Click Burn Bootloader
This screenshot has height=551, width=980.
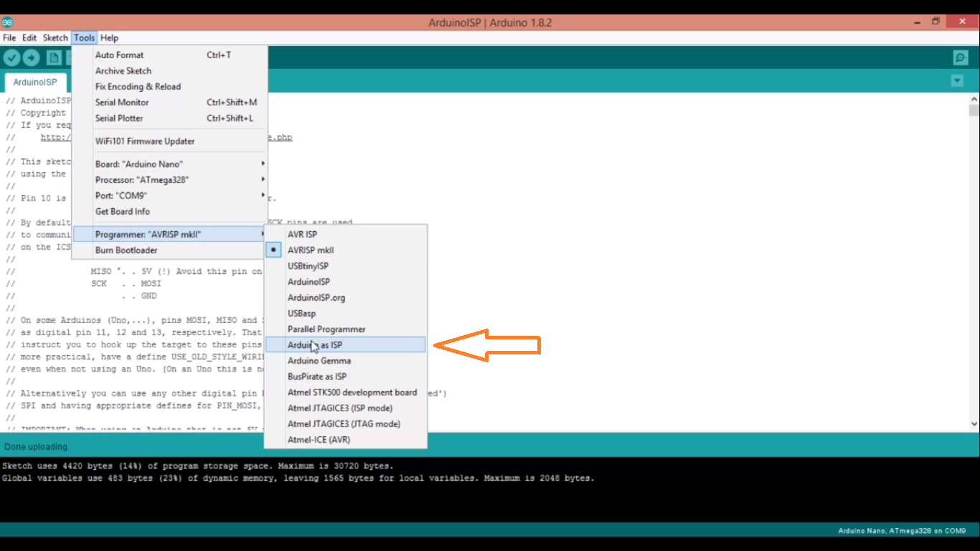pyautogui.click(x=126, y=250)
